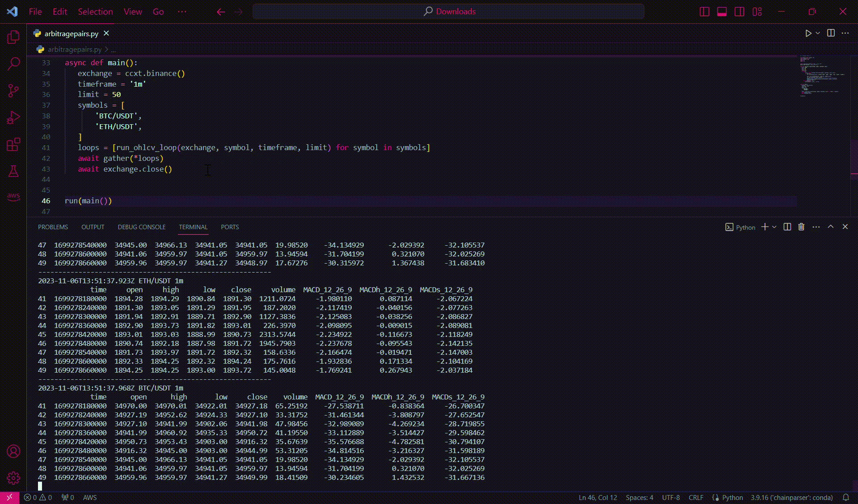Click the VS Code logo icon
The width and height of the screenshot is (858, 504).
pyautogui.click(x=12, y=12)
